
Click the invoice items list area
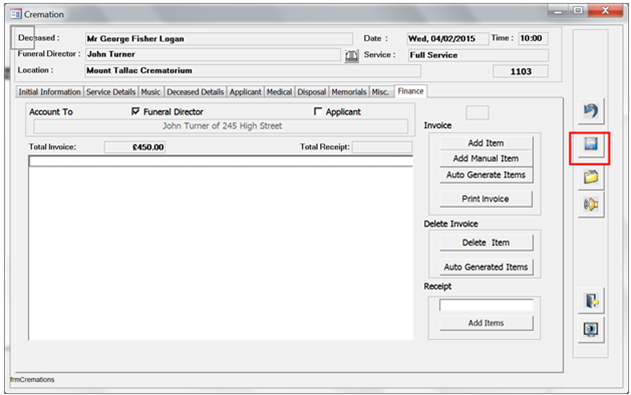(x=221, y=248)
